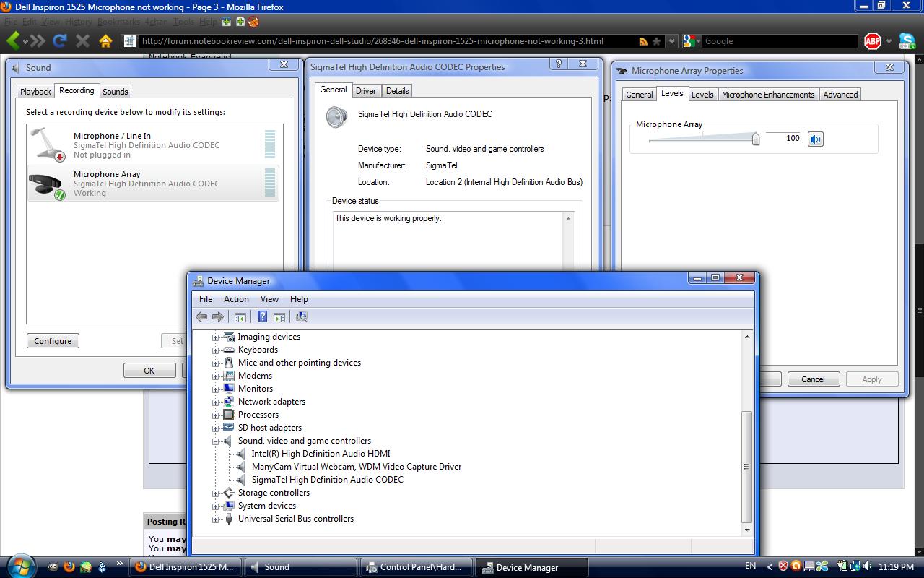Open the Microphone Enhancements tab
This screenshot has width=924, height=578.
(x=768, y=95)
